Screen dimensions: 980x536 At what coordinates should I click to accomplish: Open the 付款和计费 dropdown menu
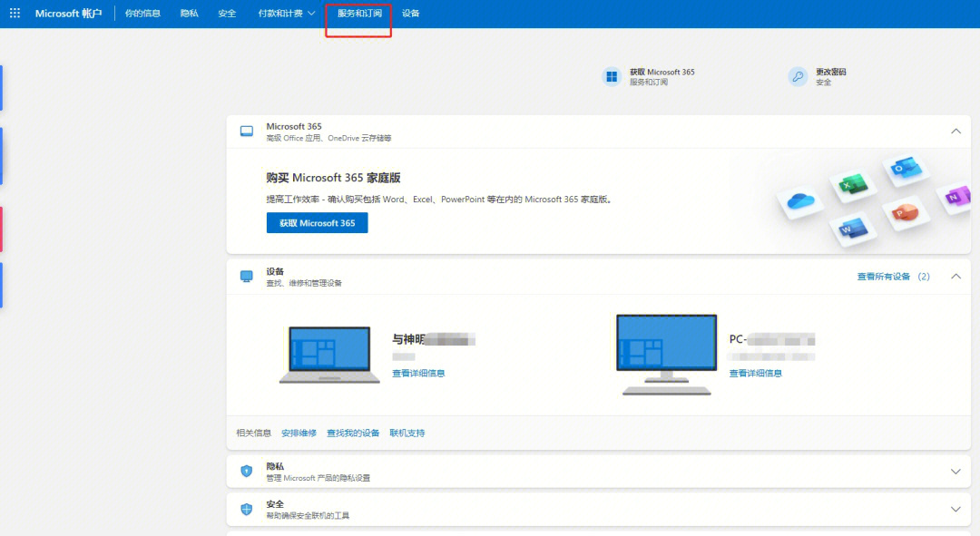pos(286,13)
